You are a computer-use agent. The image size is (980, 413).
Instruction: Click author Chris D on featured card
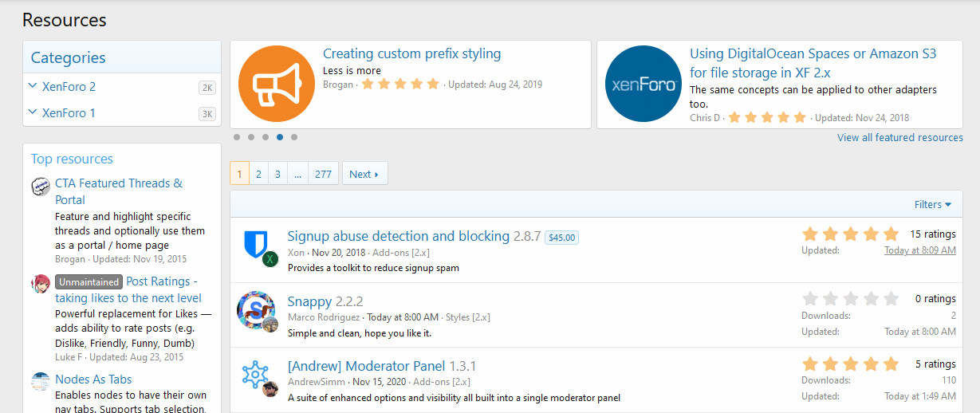(704, 117)
